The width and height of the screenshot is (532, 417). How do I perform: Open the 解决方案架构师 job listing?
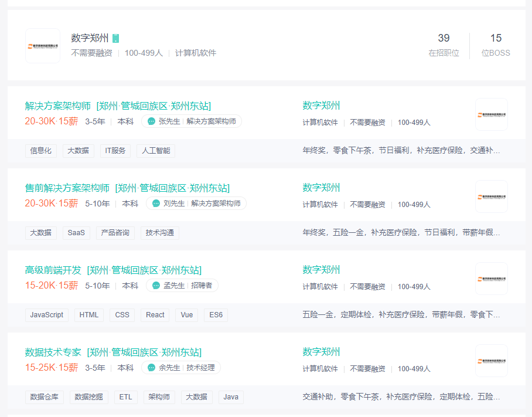(58, 106)
